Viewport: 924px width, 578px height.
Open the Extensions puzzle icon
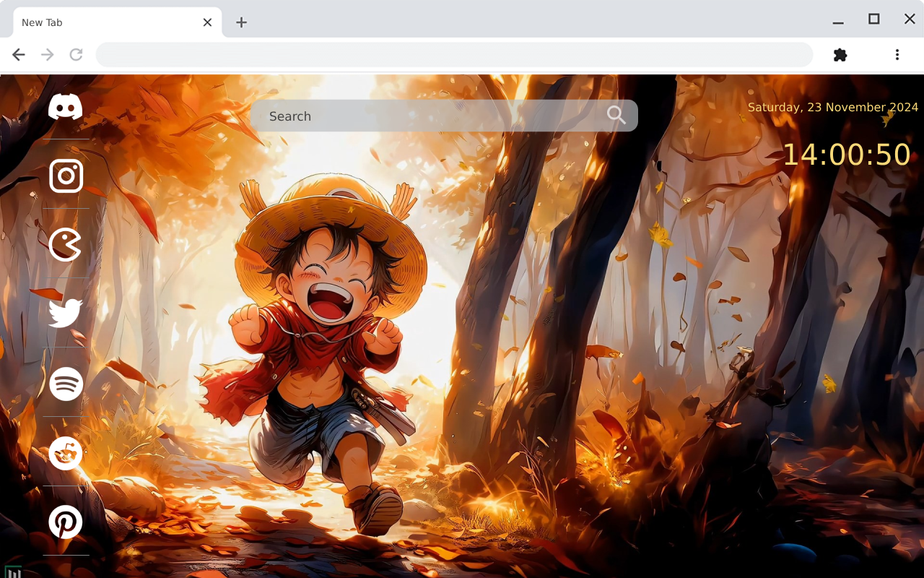(840, 55)
